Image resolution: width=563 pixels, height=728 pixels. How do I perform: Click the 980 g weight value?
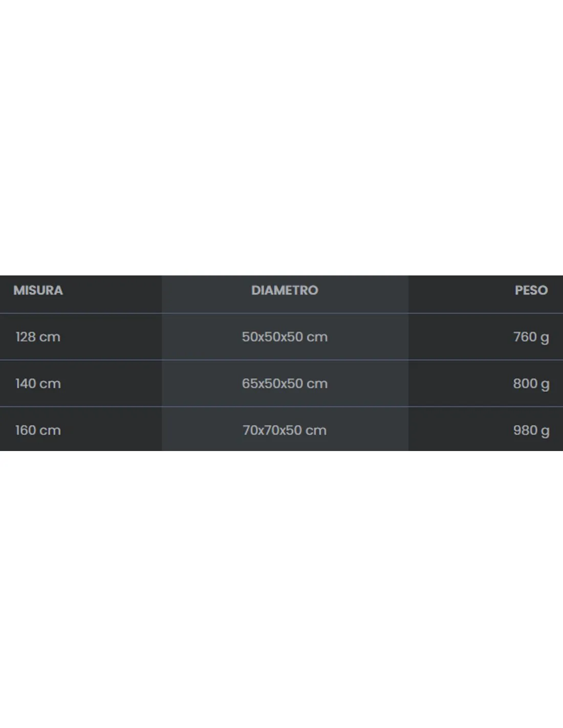pyautogui.click(x=531, y=431)
